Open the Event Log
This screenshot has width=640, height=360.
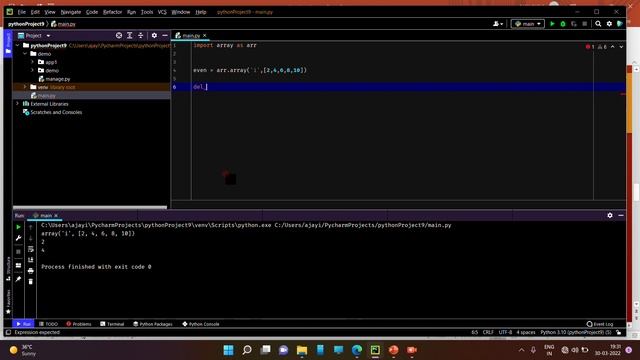point(600,324)
